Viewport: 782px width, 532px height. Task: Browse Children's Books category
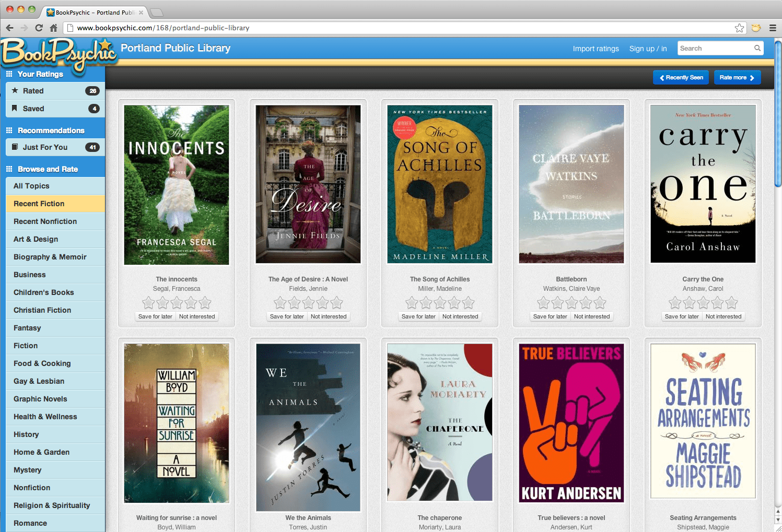[x=55, y=292]
